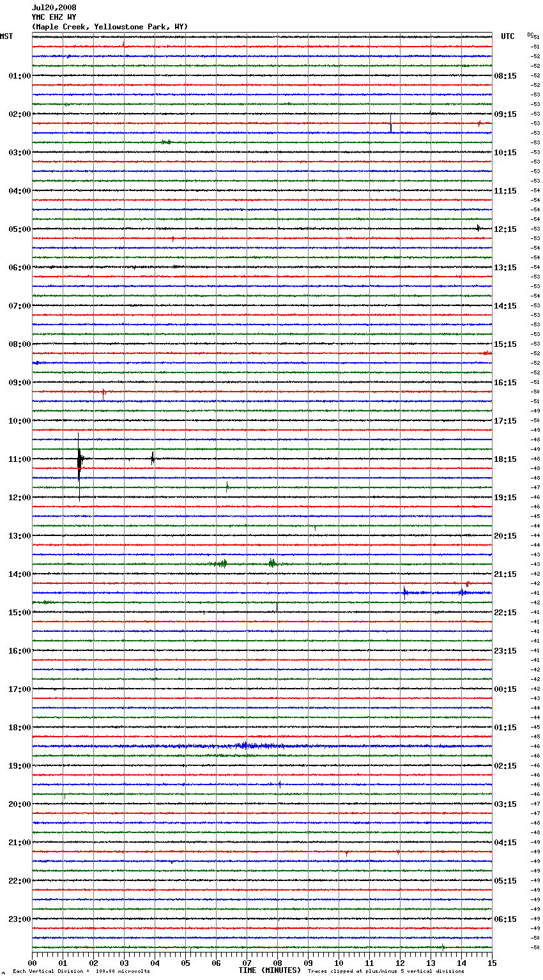Click the 14:15 UTC time label

pyautogui.click(x=505, y=306)
